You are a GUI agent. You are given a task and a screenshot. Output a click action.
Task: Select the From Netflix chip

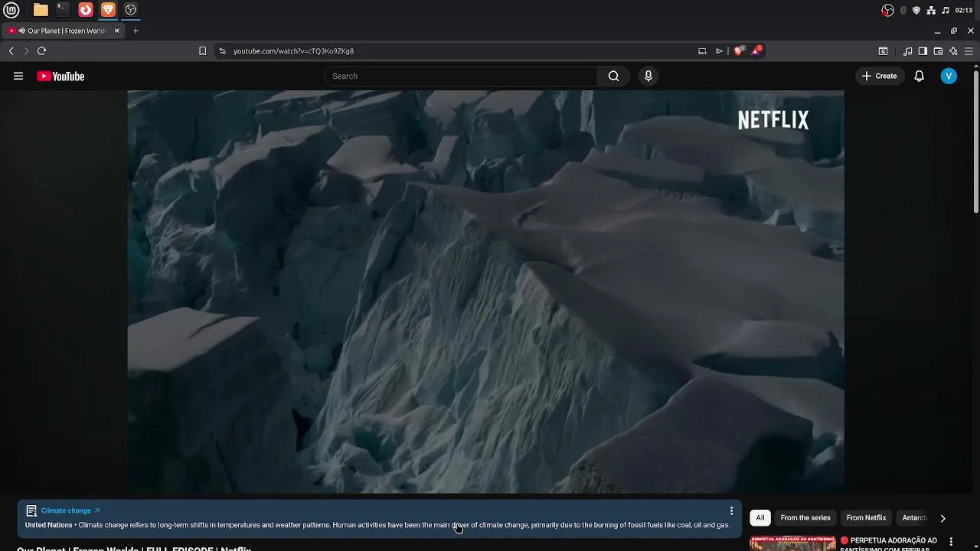point(866,518)
